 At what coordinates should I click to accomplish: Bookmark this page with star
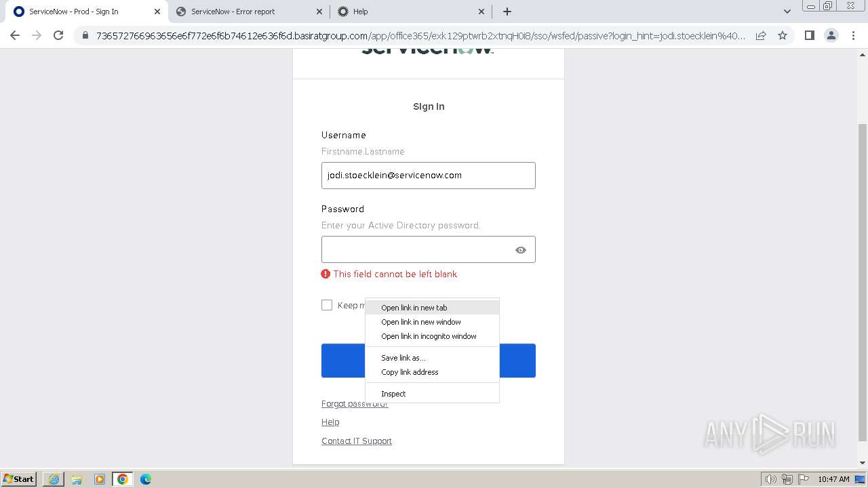pos(783,35)
